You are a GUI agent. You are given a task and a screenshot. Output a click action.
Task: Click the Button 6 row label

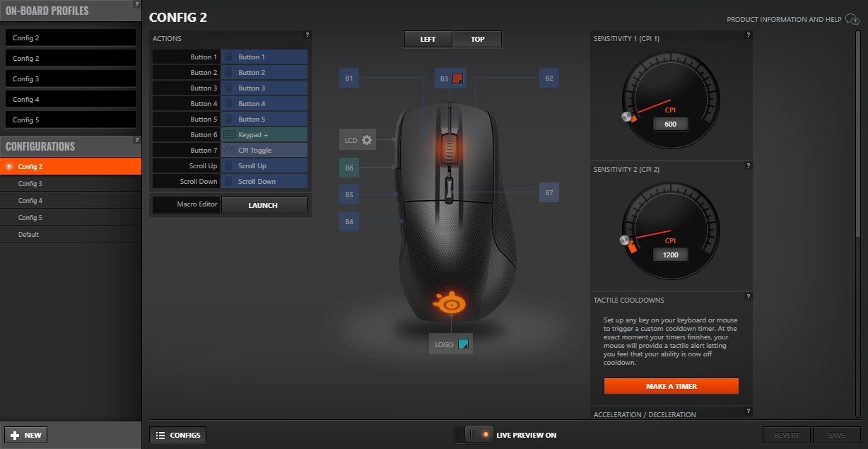[187, 134]
